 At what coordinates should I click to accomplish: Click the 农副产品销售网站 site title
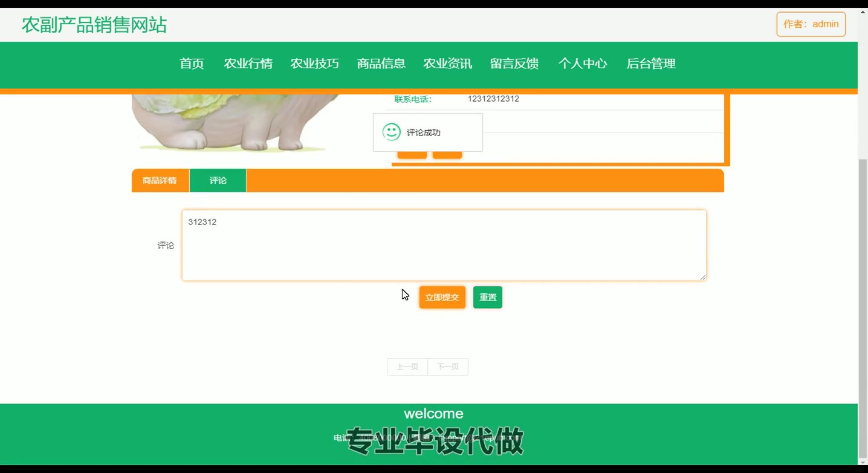tap(94, 25)
